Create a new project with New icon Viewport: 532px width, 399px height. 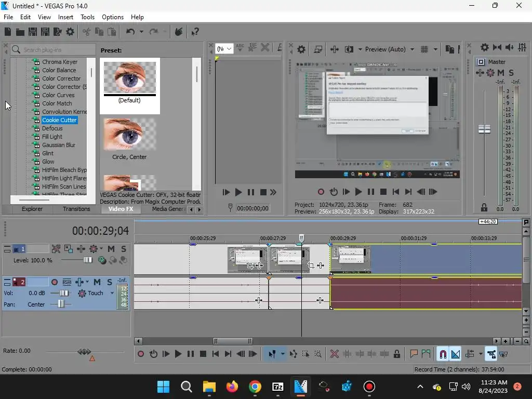coord(8,32)
